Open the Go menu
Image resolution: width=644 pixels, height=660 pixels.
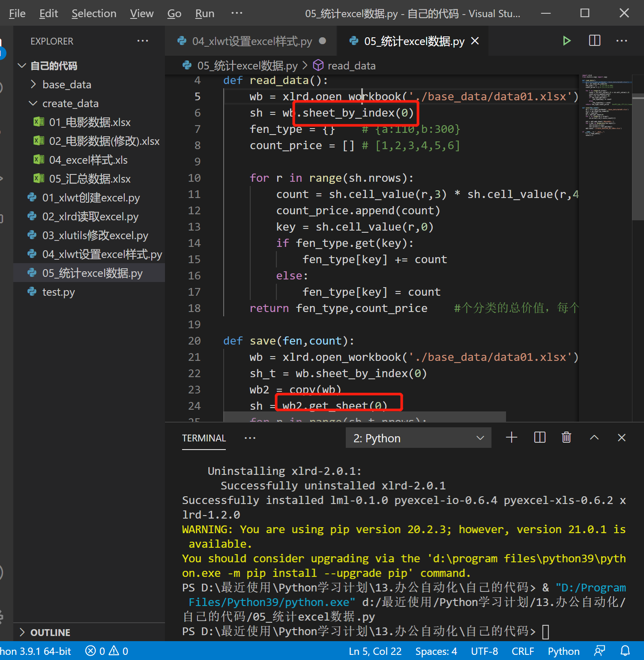174,13
